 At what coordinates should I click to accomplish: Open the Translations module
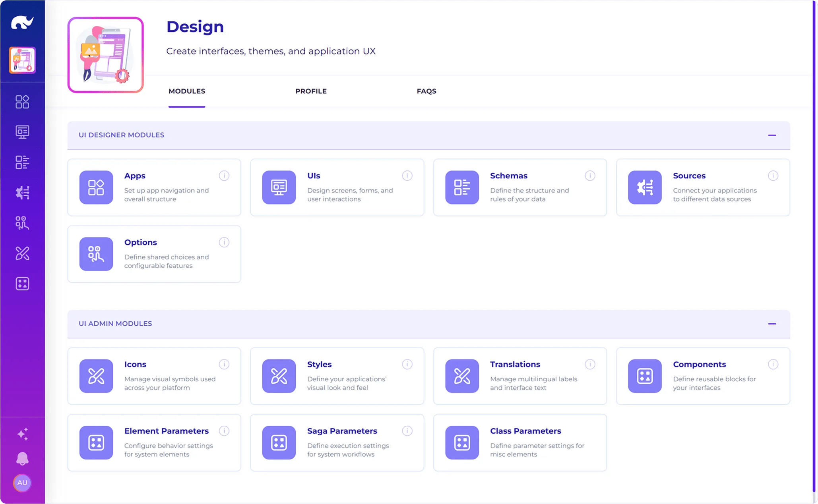pos(520,376)
